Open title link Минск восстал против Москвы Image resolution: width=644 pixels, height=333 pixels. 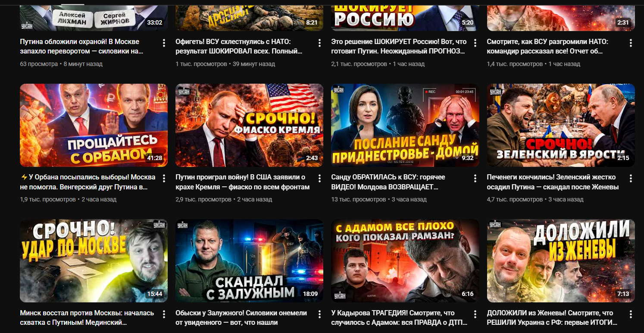[x=87, y=318]
